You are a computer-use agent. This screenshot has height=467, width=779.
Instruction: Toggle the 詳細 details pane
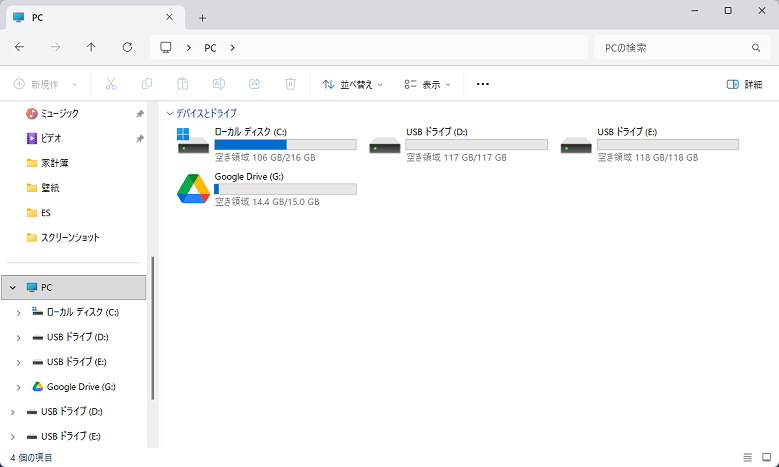click(744, 84)
